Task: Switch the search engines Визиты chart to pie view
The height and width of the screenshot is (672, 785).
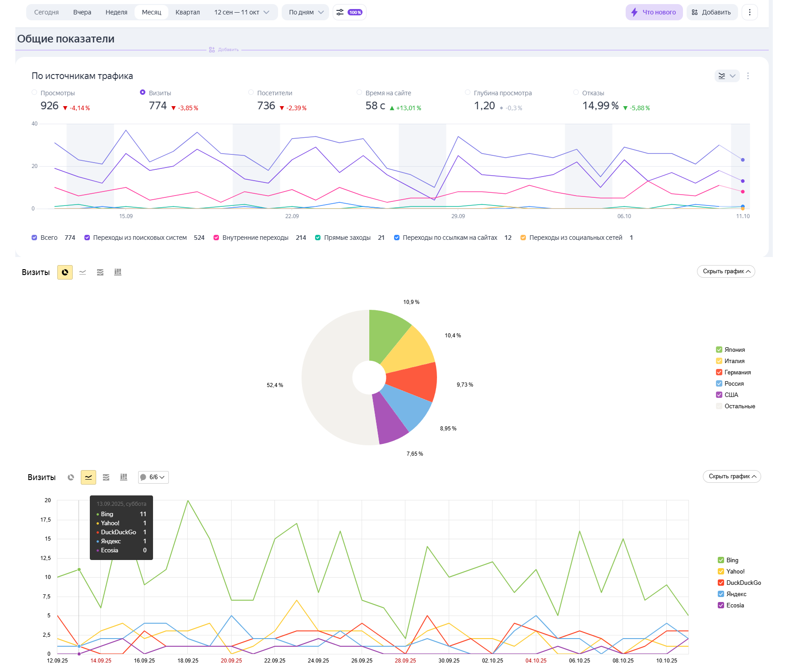Action: click(x=71, y=477)
